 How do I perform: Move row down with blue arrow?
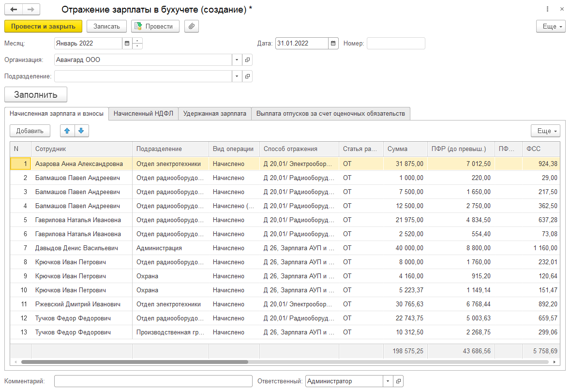click(x=81, y=131)
